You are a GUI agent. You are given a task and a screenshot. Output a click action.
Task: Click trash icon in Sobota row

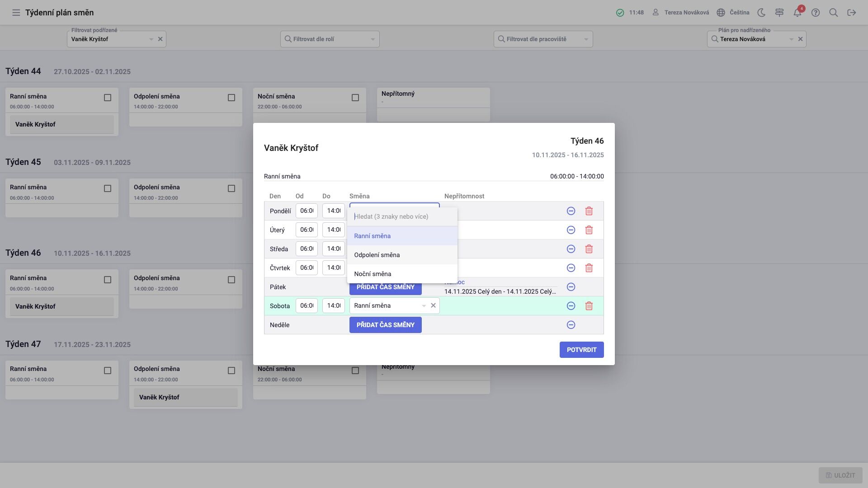(589, 306)
